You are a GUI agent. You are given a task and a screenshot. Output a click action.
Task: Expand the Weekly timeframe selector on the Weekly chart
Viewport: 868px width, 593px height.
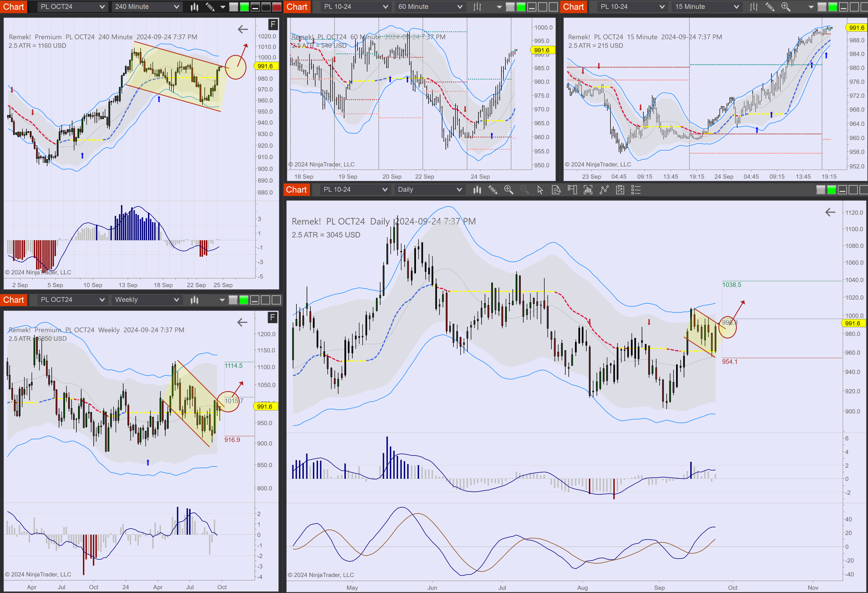(147, 300)
